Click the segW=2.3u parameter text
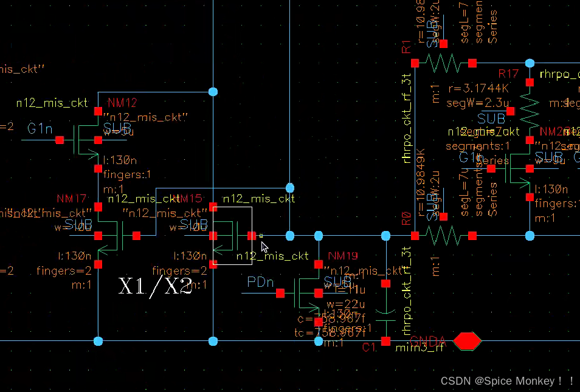 pos(477,103)
